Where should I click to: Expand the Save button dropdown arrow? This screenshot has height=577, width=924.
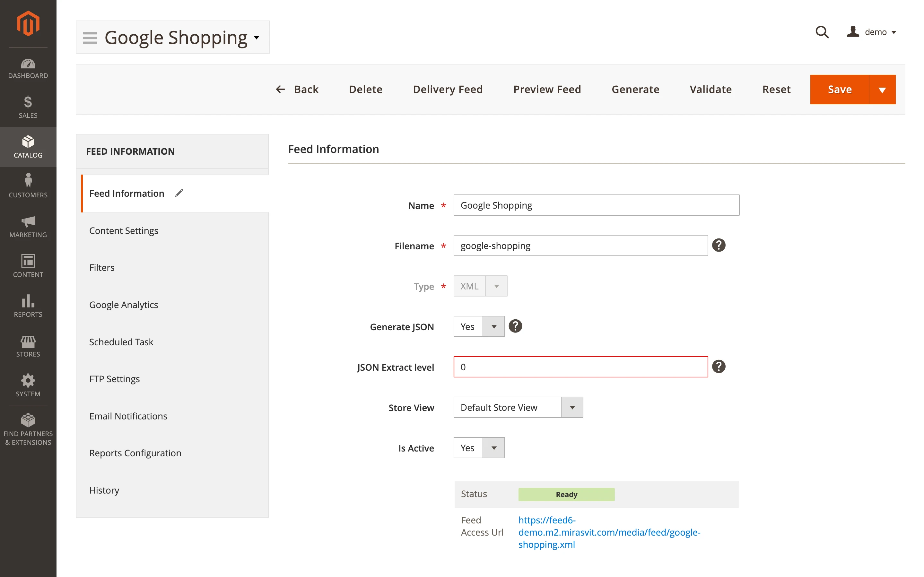(x=882, y=89)
